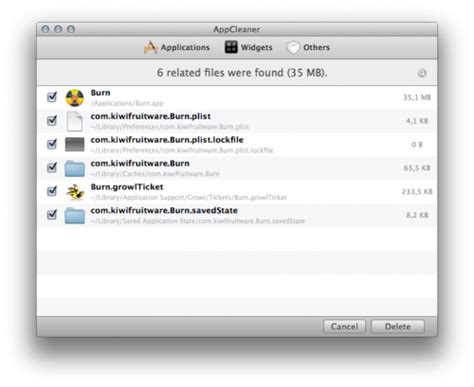This screenshot has width=474, height=387.
Task: Uncheck the Burn application checkbox
Action: [x=52, y=97]
